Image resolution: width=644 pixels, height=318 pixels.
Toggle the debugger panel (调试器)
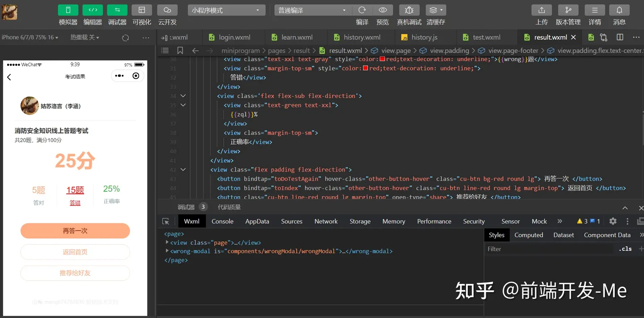click(117, 10)
